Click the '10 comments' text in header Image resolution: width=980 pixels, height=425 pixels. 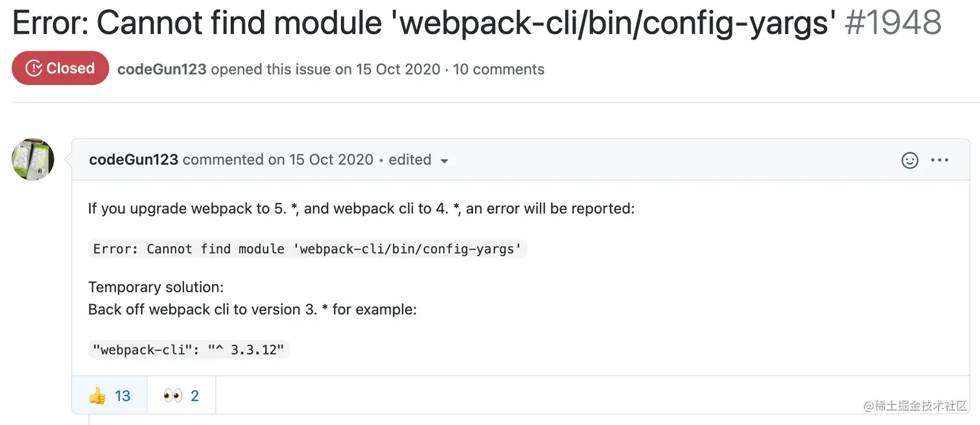[x=498, y=69]
